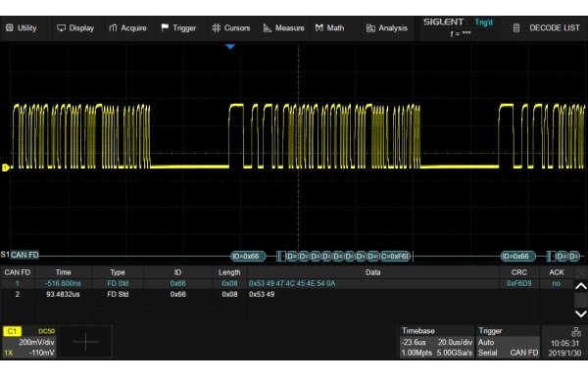Click the Cursors grid icon
This screenshot has width=588, height=382.
click(217, 27)
